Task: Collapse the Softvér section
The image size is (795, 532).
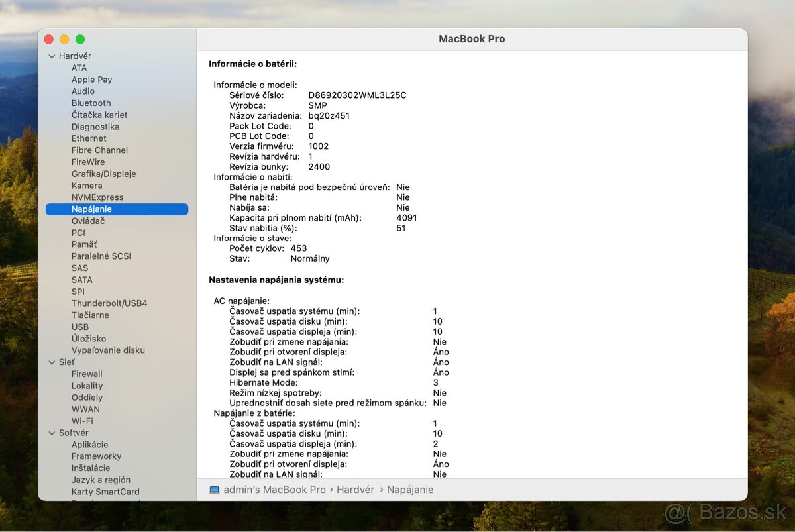Action: coord(52,433)
